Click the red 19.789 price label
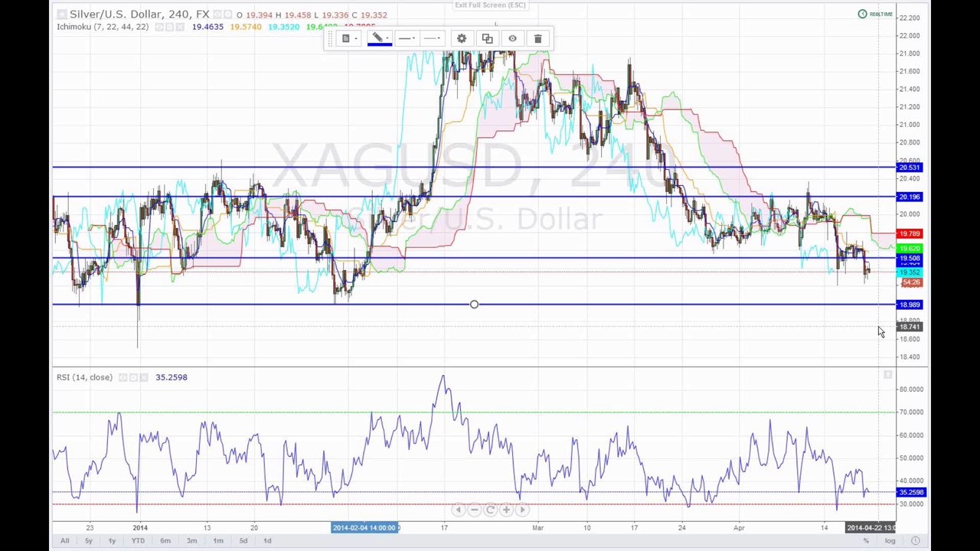The width and height of the screenshot is (980, 551). tap(910, 233)
